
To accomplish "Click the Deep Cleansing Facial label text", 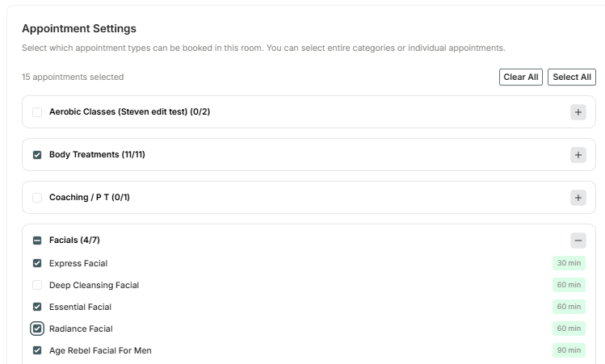I will [95, 286].
